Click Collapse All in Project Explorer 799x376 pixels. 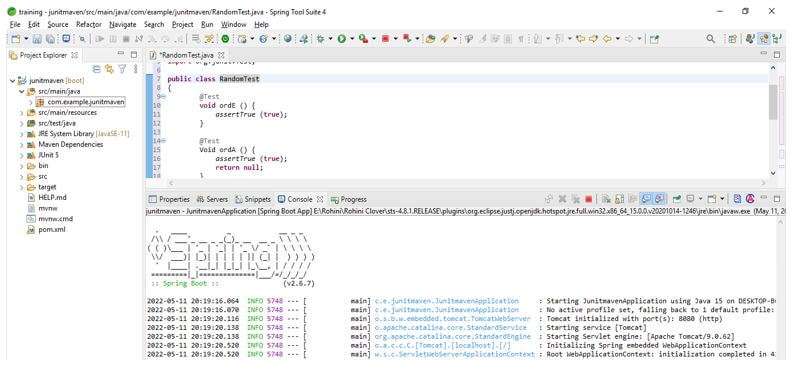tap(96, 69)
